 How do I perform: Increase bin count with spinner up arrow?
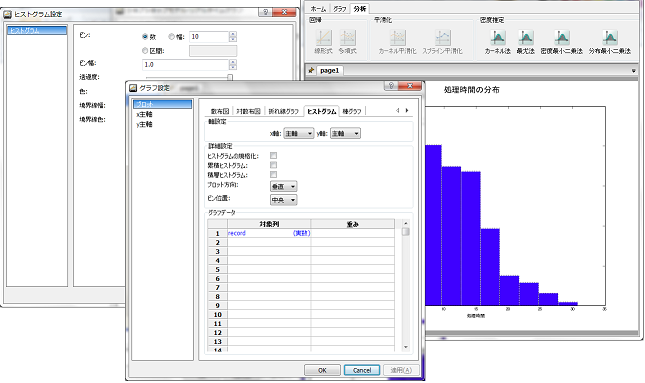point(233,34)
